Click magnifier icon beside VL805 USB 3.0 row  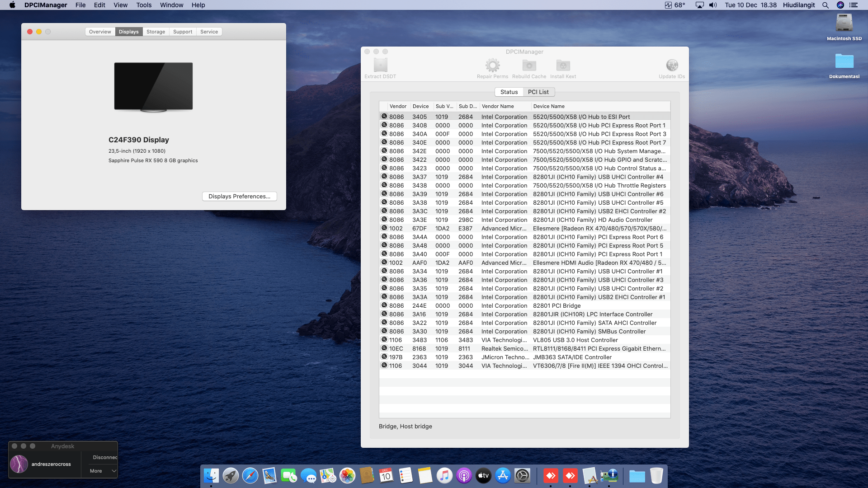(x=384, y=340)
